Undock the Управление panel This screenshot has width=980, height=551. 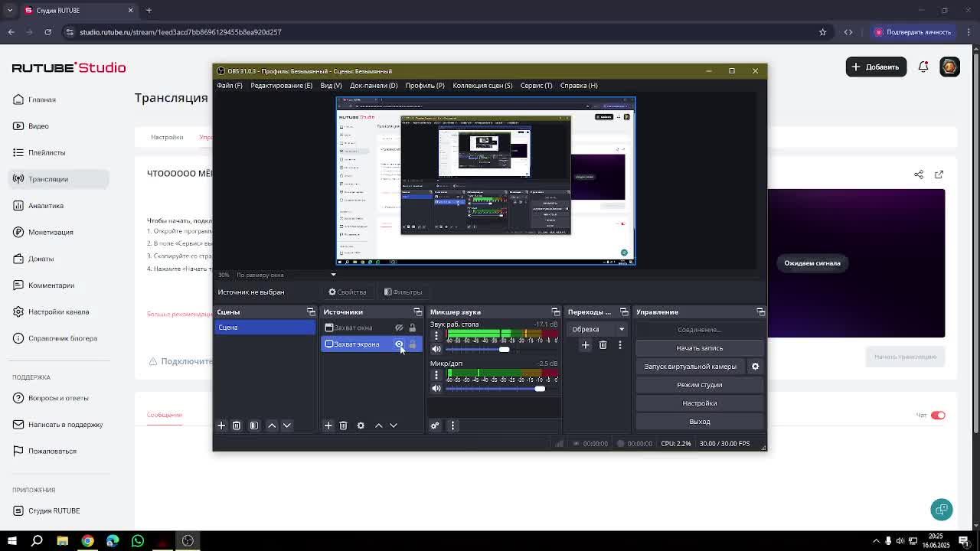click(760, 312)
